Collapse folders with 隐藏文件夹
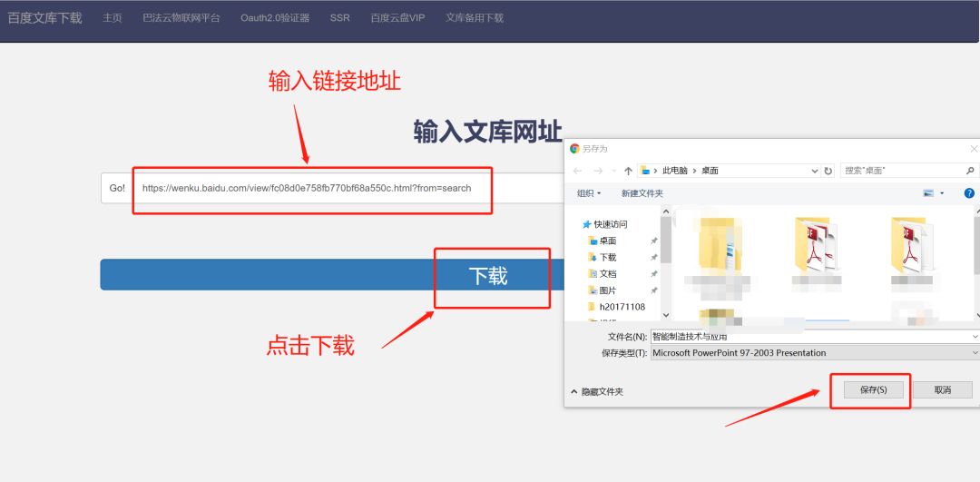This screenshot has height=482, width=980. click(597, 391)
